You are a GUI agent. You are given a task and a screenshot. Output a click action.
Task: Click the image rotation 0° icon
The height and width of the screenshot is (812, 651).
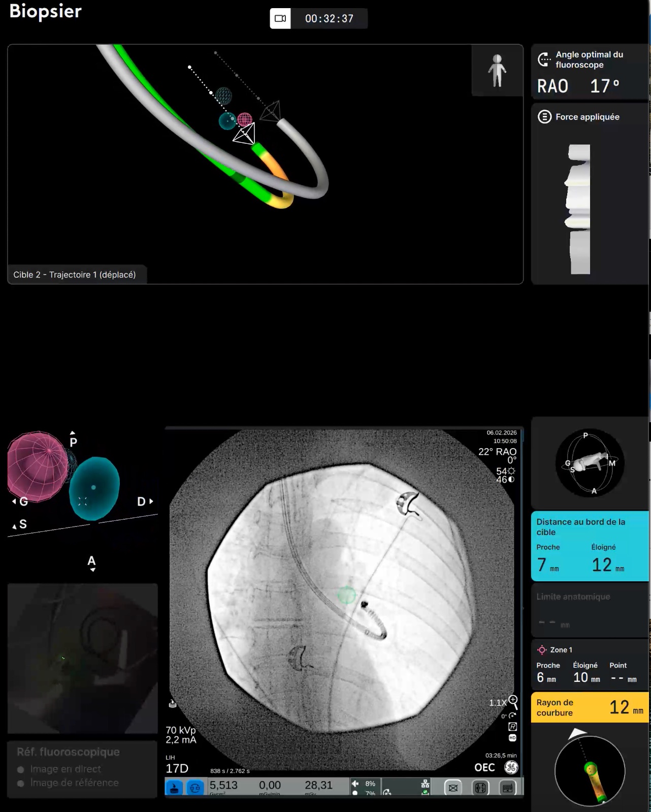click(512, 715)
